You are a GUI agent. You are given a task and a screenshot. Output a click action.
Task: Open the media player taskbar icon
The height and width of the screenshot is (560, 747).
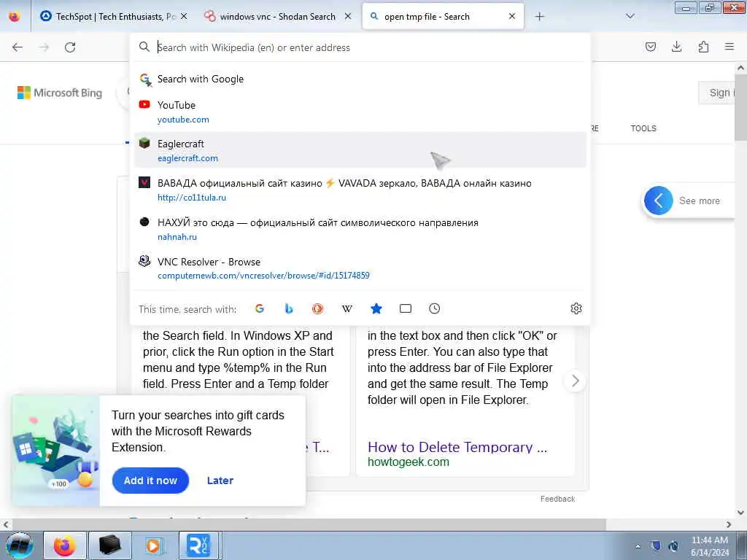(x=154, y=545)
